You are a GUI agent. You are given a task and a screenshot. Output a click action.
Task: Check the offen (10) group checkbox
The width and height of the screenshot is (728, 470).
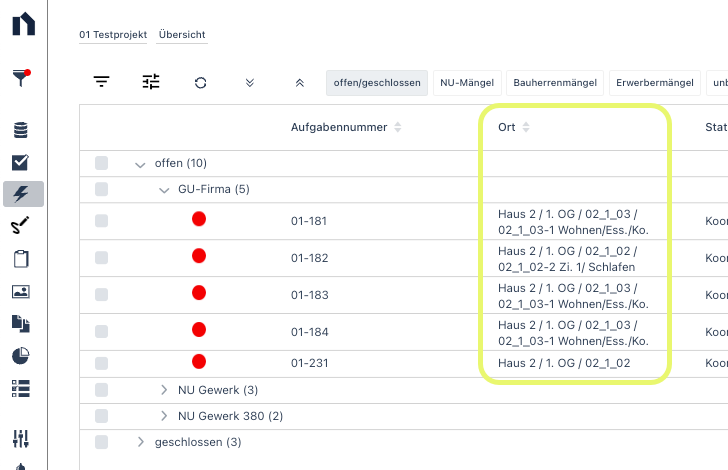[x=101, y=163]
